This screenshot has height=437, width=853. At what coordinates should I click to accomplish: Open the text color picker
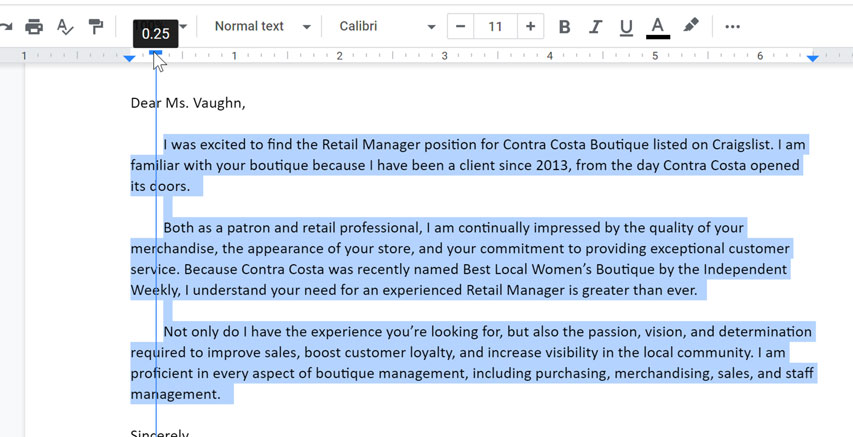pyautogui.click(x=657, y=27)
